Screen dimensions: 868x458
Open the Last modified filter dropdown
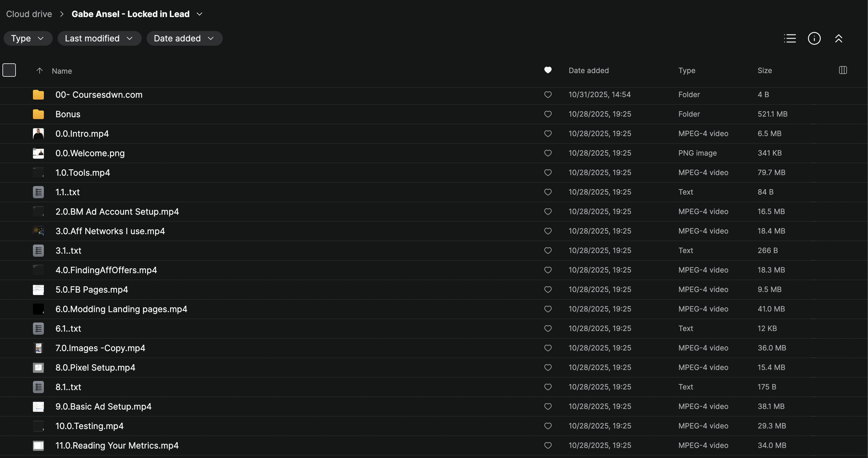99,38
